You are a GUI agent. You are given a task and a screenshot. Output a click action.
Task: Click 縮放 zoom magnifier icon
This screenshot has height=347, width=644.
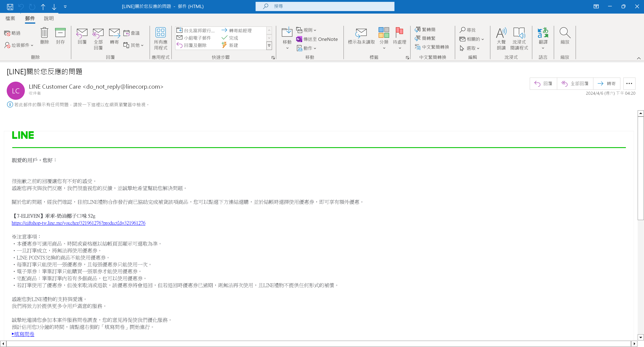[x=565, y=36]
